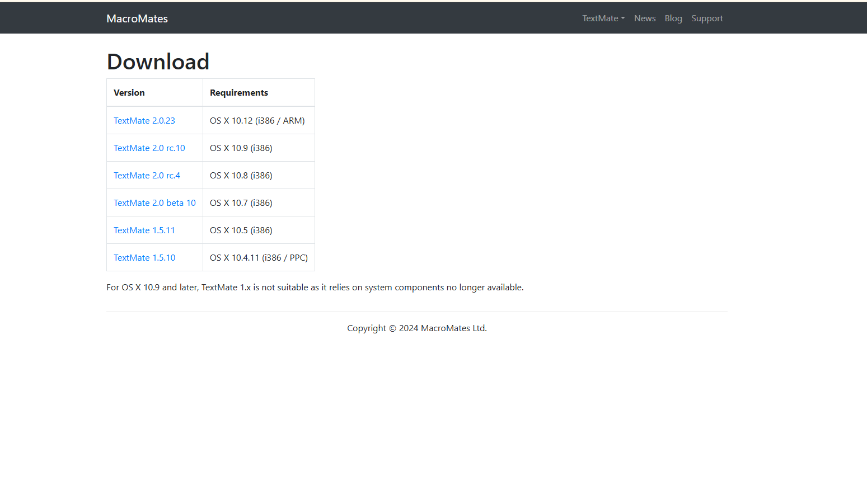Open the Support navigation link
This screenshot has height=504, width=867.
(706, 18)
